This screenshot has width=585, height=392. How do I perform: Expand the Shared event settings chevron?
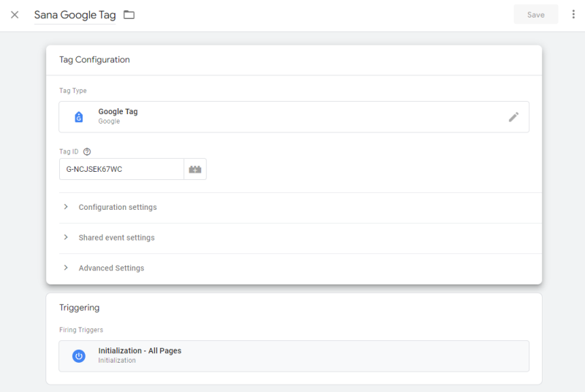coord(66,238)
